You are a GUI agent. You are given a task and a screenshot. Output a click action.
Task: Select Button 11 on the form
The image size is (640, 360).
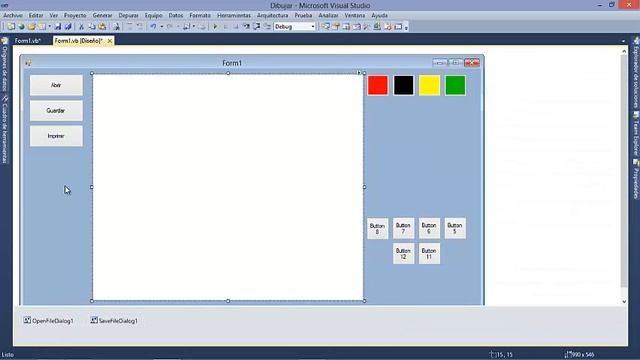(x=429, y=253)
